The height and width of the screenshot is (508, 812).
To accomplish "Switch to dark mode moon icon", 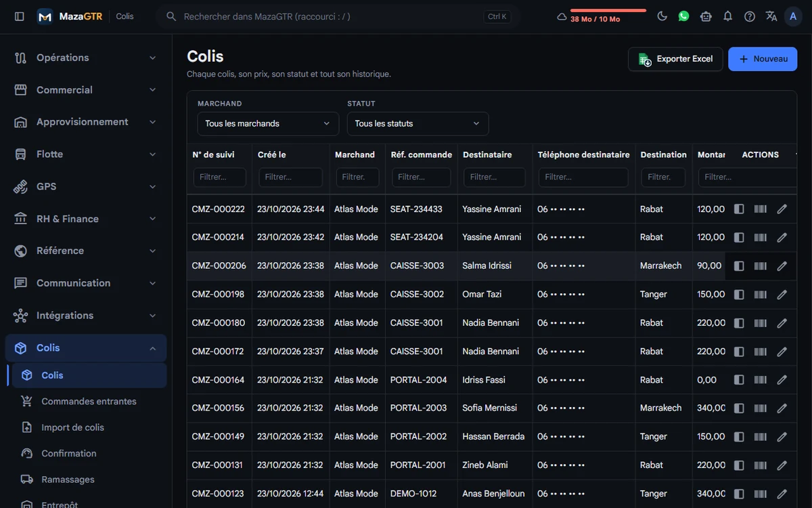I will point(662,16).
